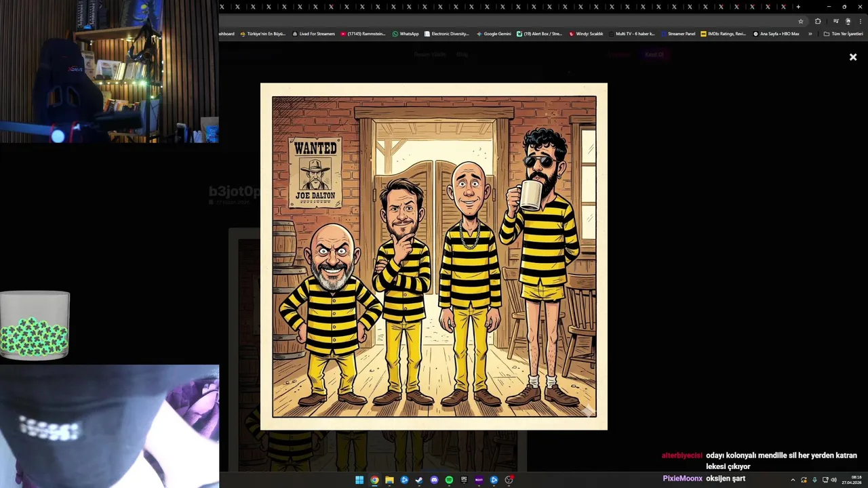This screenshot has width=868, height=488.
Task: Open the Google Gemini bookmark
Action: [x=494, y=34]
